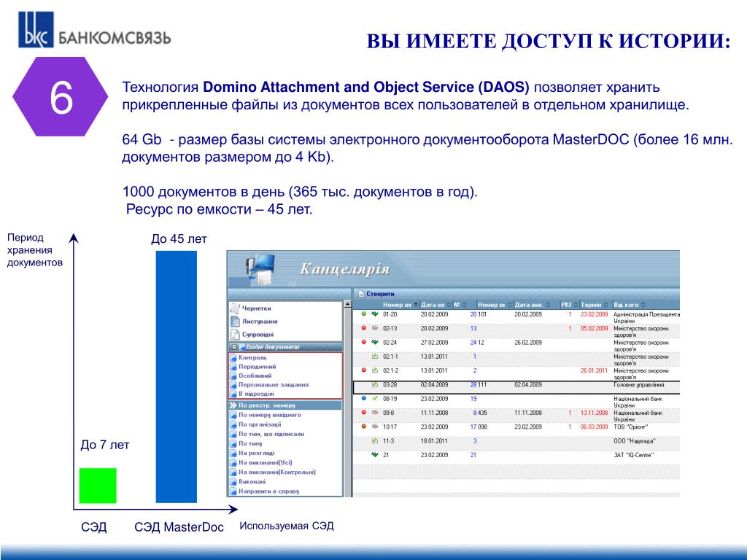Click the blue СЭД MasterDoc bar

tap(176, 376)
